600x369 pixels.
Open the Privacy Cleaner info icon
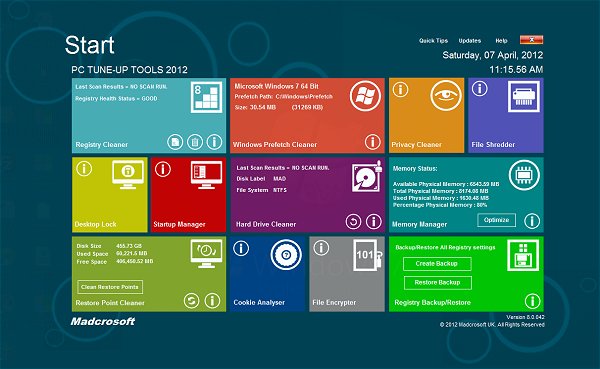[x=400, y=90]
